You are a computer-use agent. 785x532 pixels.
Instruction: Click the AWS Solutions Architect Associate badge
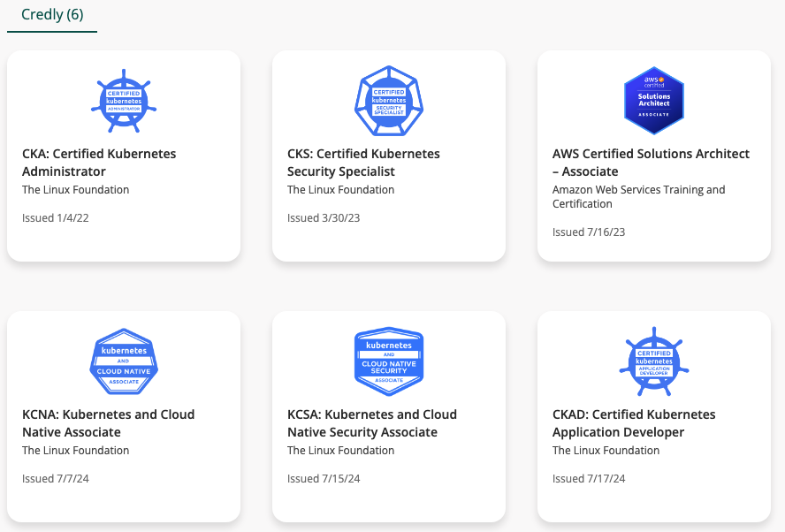(654, 101)
